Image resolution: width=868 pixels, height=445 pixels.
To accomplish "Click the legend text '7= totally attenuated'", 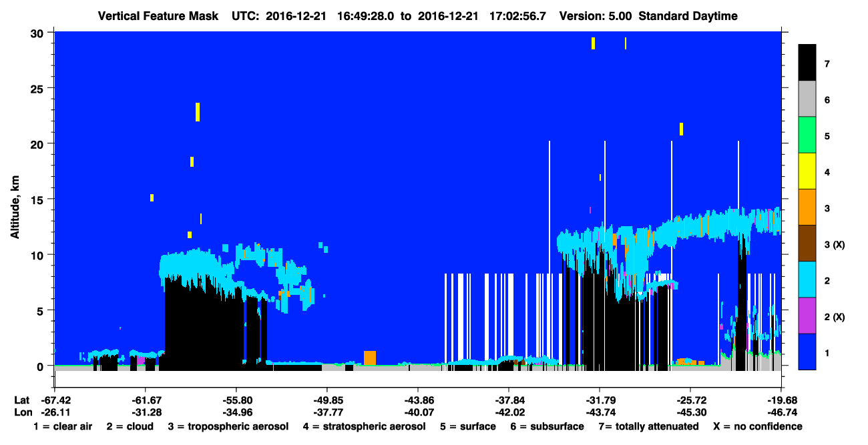I will 648,426.
